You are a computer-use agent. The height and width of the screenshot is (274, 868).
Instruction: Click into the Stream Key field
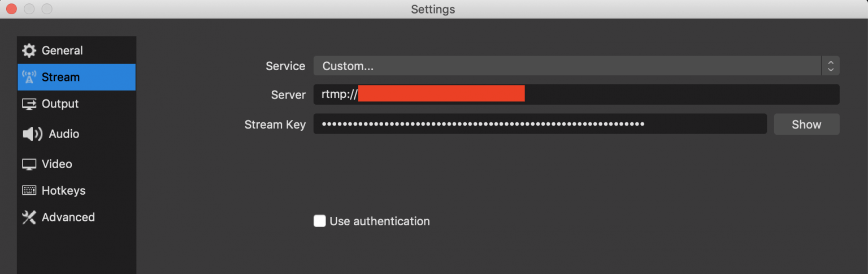pyautogui.click(x=540, y=124)
